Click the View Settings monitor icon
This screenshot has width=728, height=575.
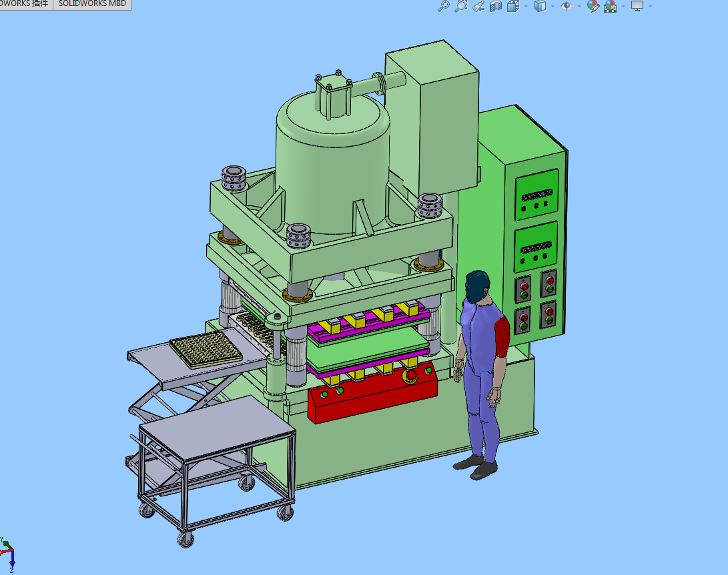(637, 7)
